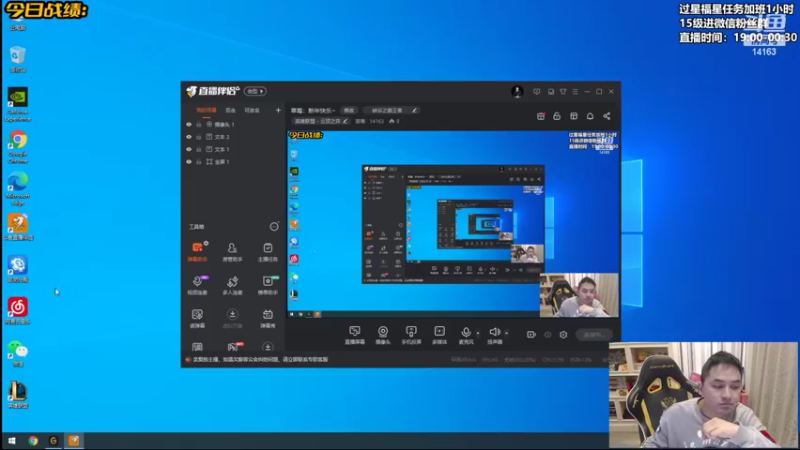Toggle the lock on the text 2 source

[x=199, y=137]
